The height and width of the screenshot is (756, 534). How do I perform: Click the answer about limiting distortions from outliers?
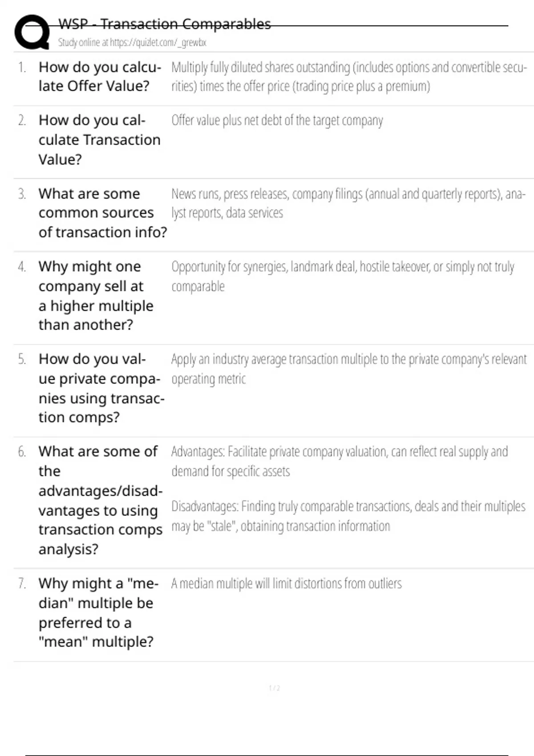[x=286, y=583]
